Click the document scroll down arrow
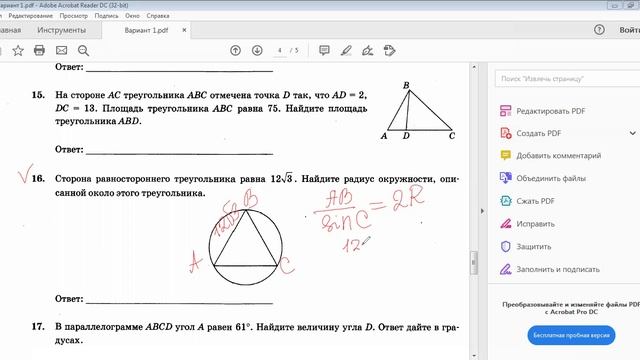The width and height of the screenshot is (640, 360). point(474,356)
